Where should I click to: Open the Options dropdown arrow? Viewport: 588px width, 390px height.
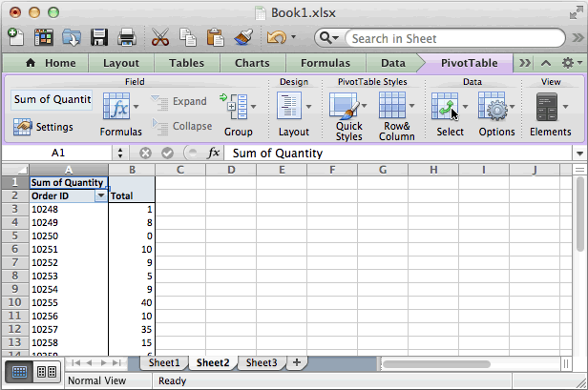512,107
